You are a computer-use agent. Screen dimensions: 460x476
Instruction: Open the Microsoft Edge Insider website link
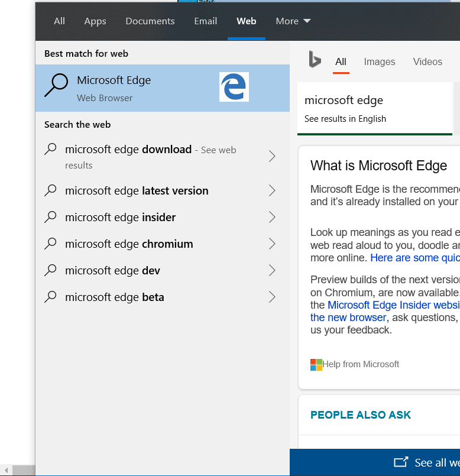[394, 305]
